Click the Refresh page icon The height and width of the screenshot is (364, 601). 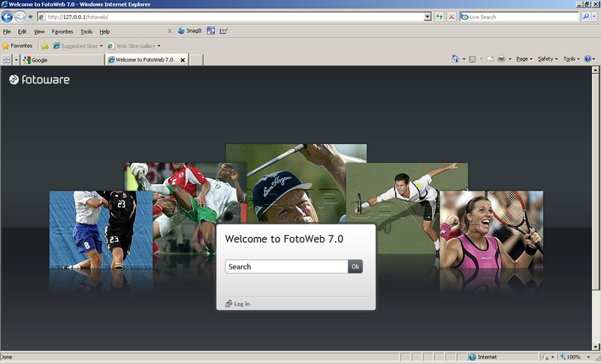pos(439,17)
